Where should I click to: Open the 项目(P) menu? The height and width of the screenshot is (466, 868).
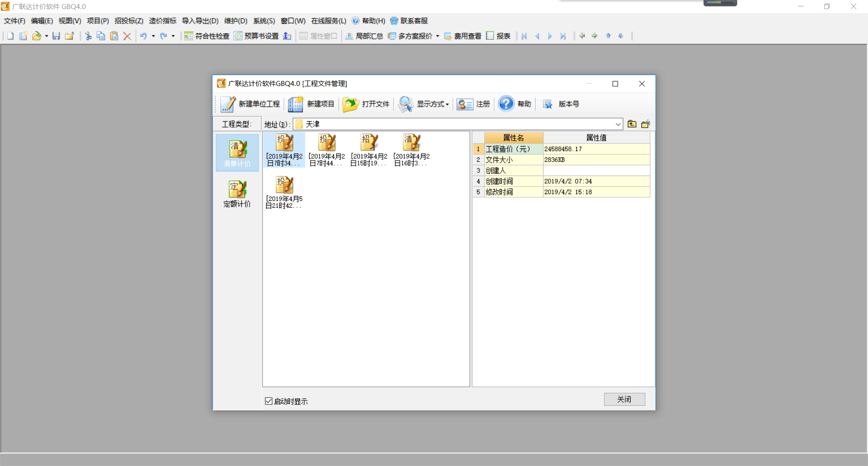tap(98, 21)
